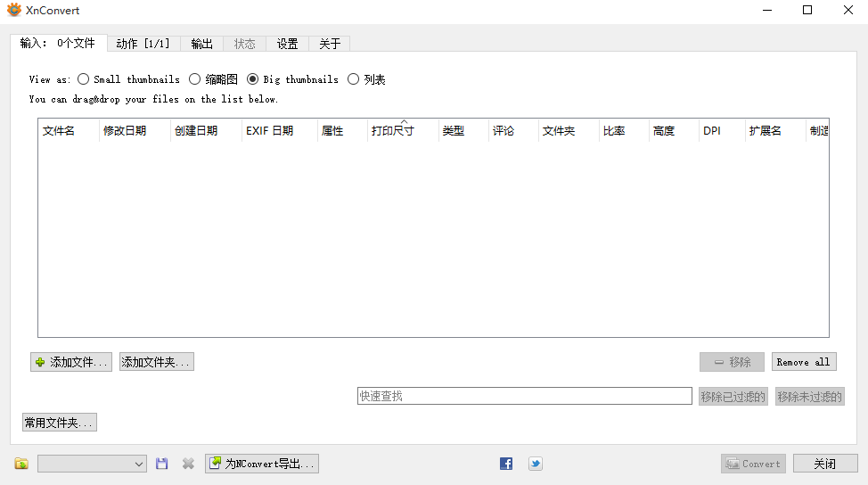Viewport: 868px width, 485px height.
Task: Expand the preset selection combo box
Action: pos(92,464)
